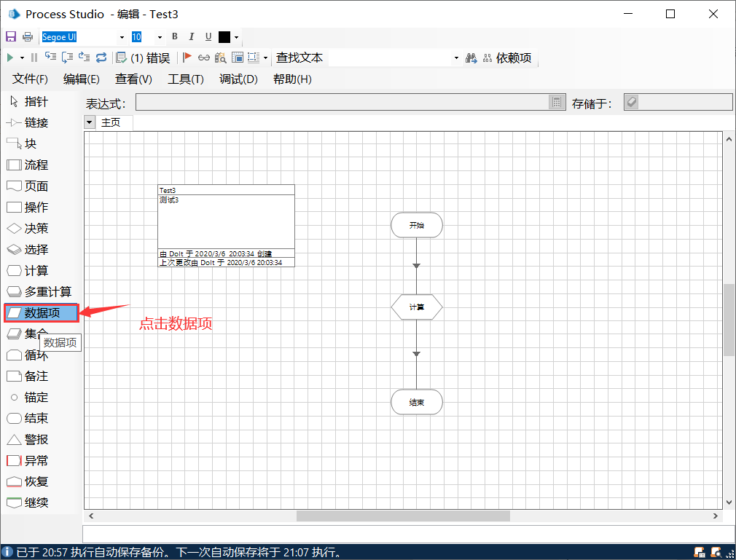Click the canvas horizontal scrollbar thumb
Viewport: 736px width, 560px height.
point(403,516)
